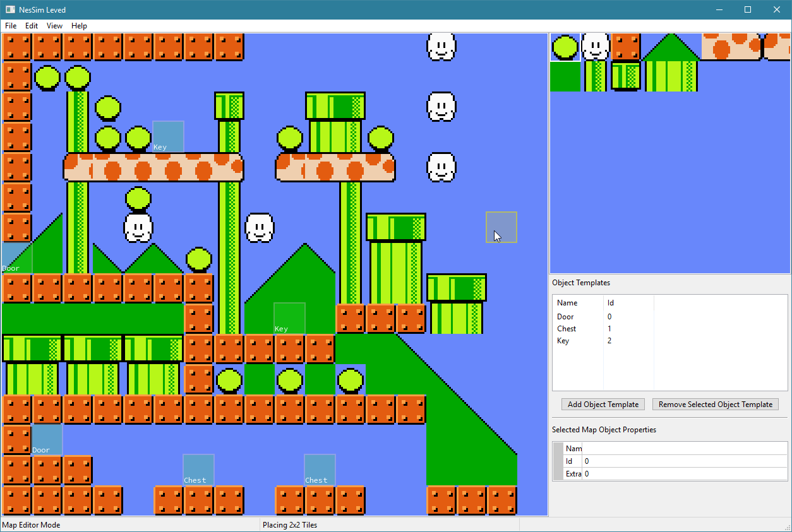Click Chest template's Id value 1
The width and height of the screenshot is (792, 532).
[x=609, y=329]
